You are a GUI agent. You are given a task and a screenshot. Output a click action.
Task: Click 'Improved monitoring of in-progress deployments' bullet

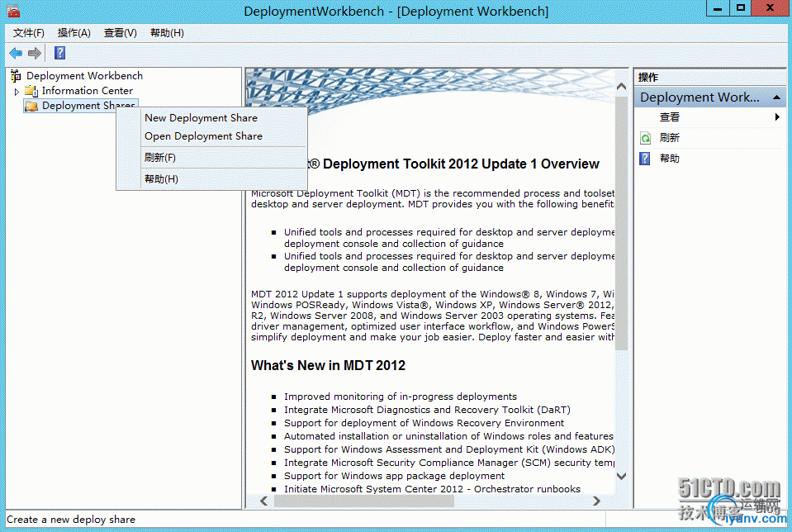[401, 397]
